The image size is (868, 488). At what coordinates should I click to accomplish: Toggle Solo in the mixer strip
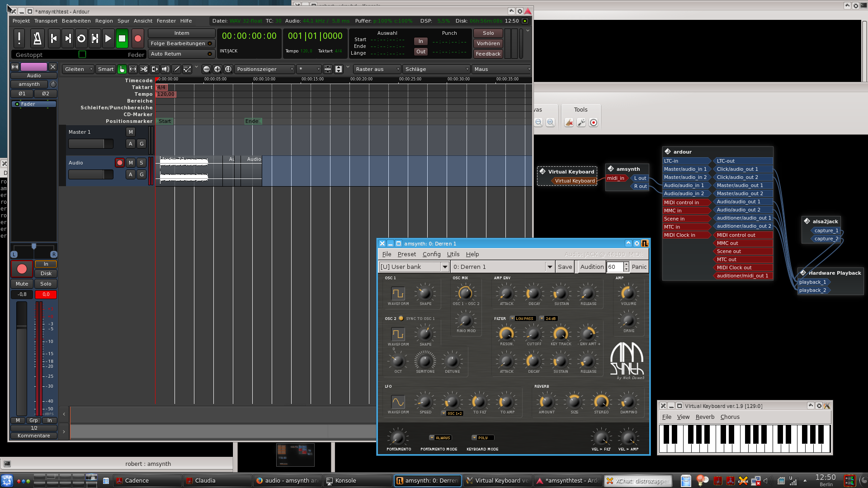click(46, 284)
